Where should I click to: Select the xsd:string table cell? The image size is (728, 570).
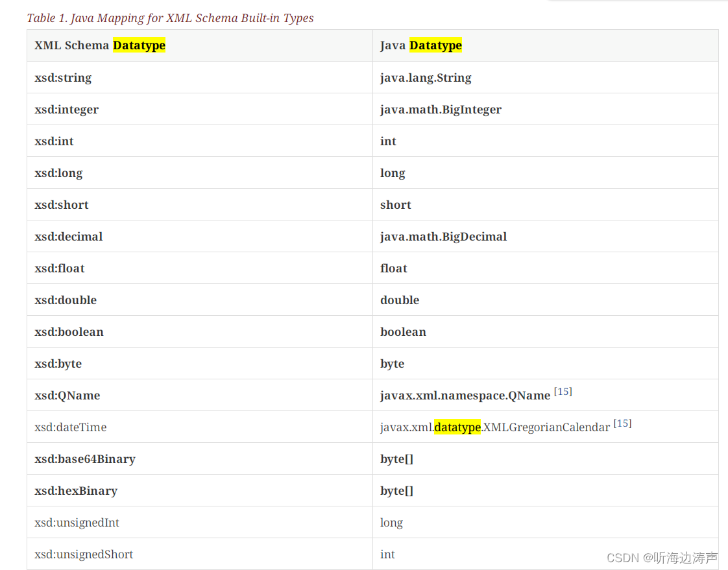coord(62,77)
